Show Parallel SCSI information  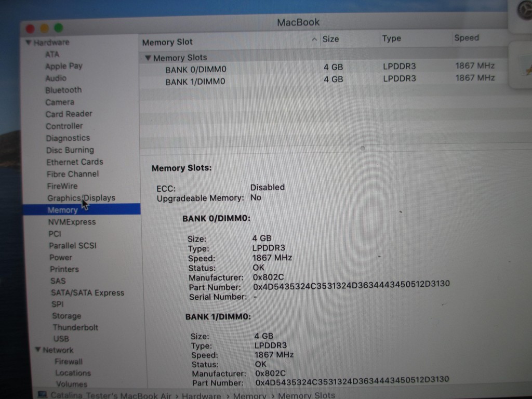coord(73,246)
